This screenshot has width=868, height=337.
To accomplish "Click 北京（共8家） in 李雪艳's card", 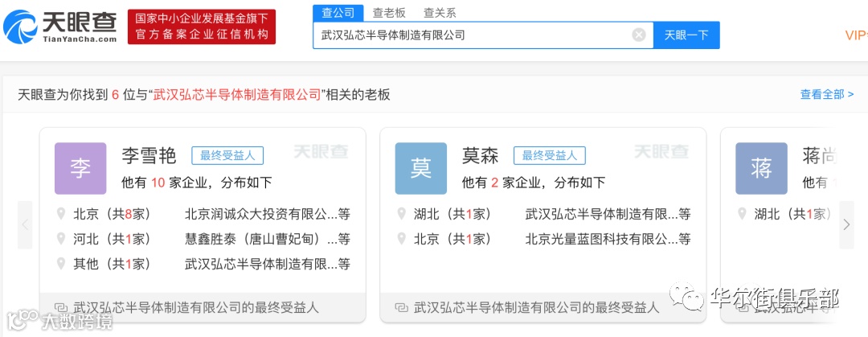I will (x=112, y=214).
